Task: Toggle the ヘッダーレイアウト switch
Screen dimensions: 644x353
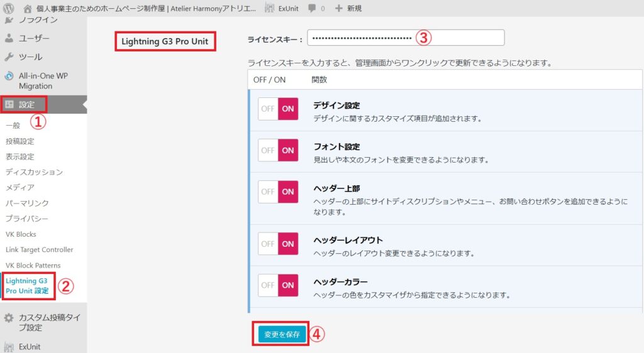Action: click(278, 244)
